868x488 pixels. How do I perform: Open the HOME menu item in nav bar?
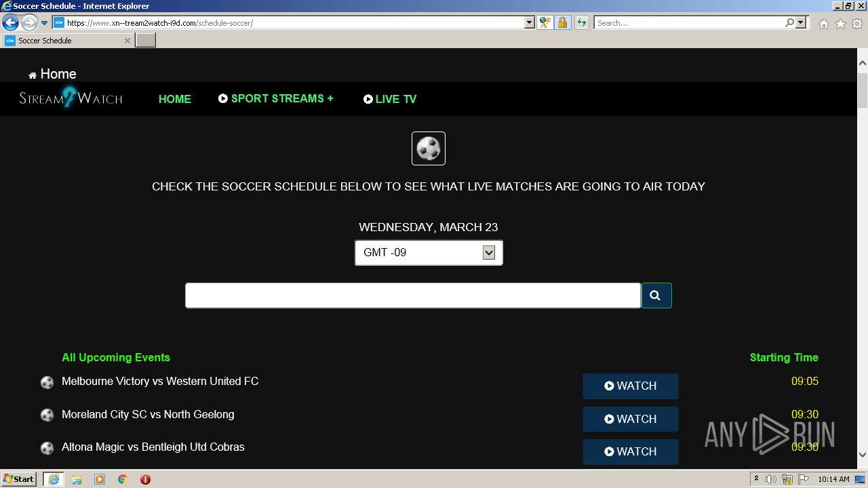(x=175, y=99)
